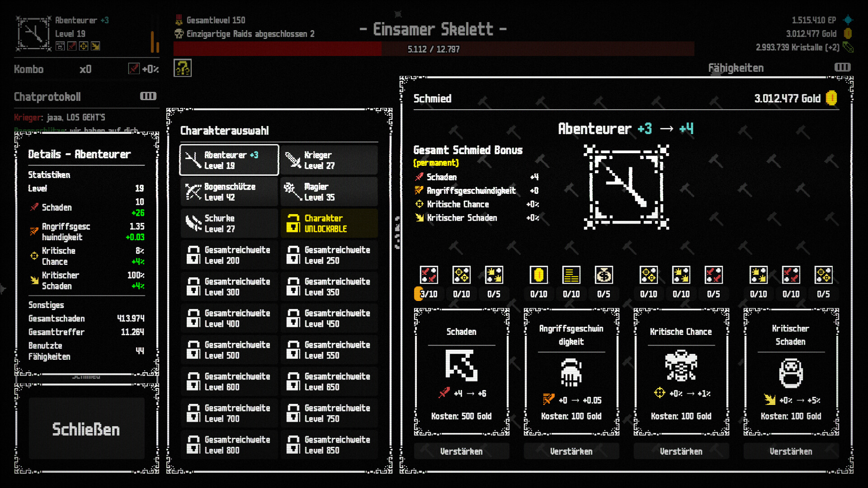
Task: Select the Magier Level 35 character
Action: (329, 192)
